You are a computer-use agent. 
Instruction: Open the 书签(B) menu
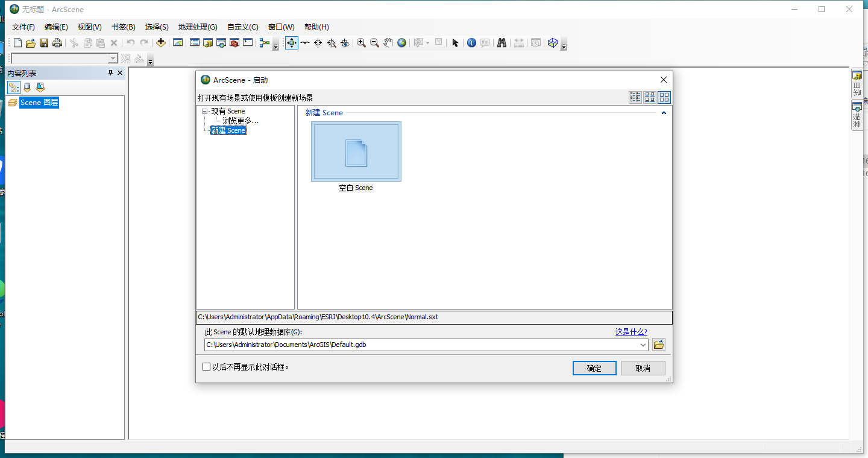[123, 27]
